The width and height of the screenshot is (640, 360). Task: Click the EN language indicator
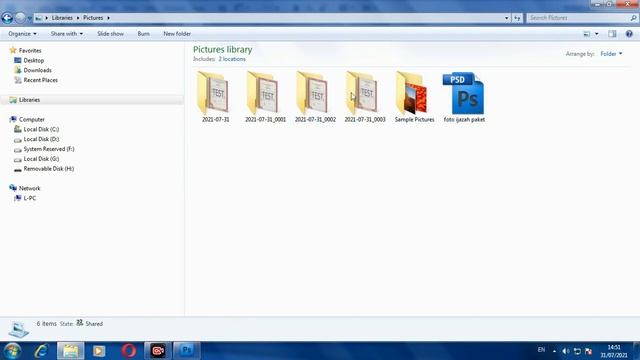click(x=541, y=350)
